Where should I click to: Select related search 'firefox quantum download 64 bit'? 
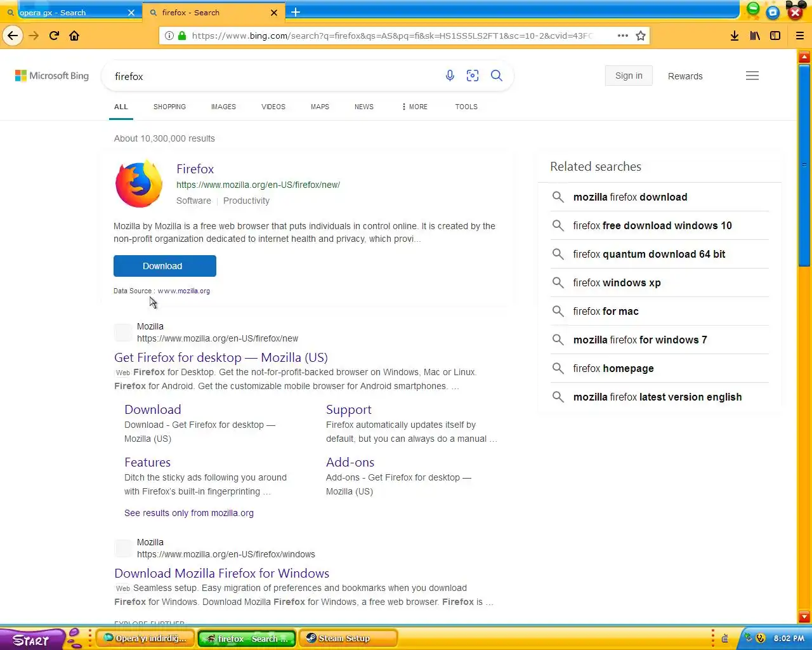click(660, 254)
